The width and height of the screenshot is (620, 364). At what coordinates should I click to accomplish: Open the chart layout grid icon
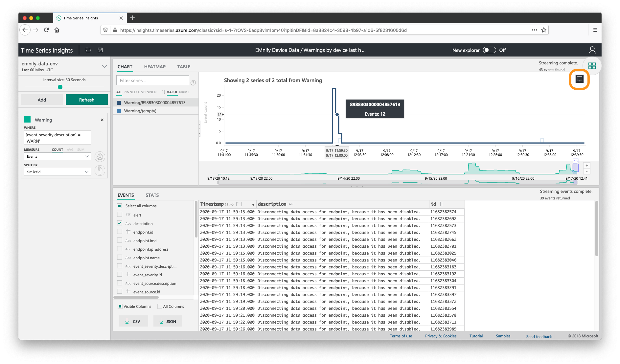pos(592,66)
